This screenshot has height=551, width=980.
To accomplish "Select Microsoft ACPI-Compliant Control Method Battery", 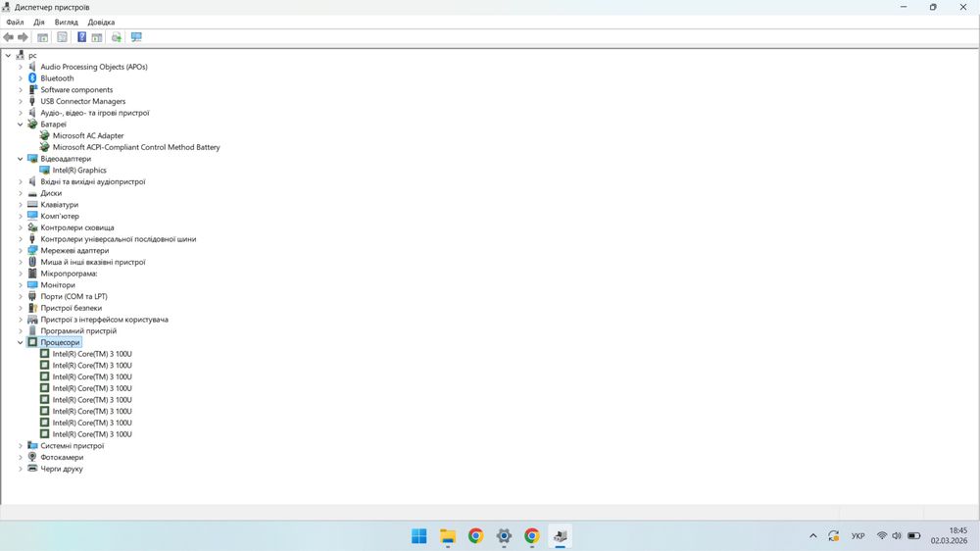I will [136, 148].
